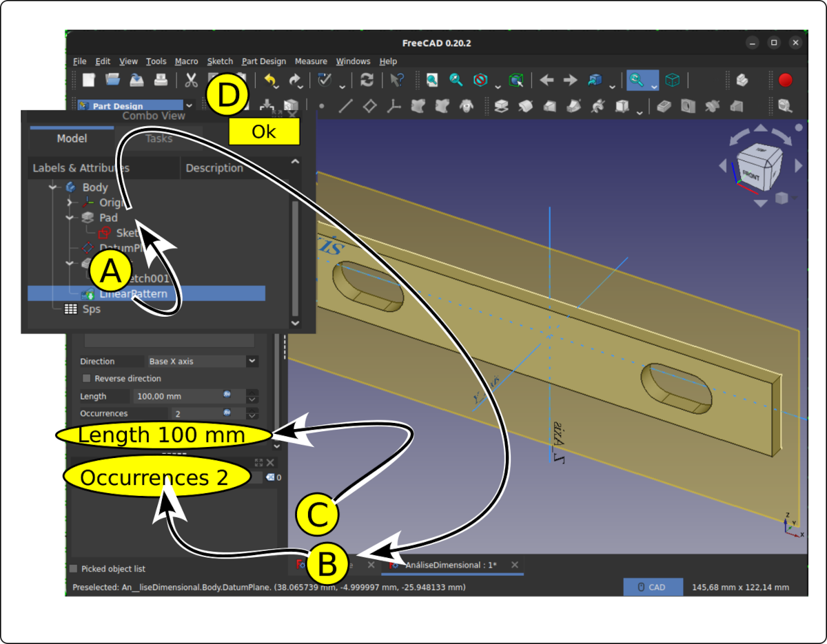827x644 pixels.
Task: Select the Pad tool in toolbar
Action: [x=502, y=106]
